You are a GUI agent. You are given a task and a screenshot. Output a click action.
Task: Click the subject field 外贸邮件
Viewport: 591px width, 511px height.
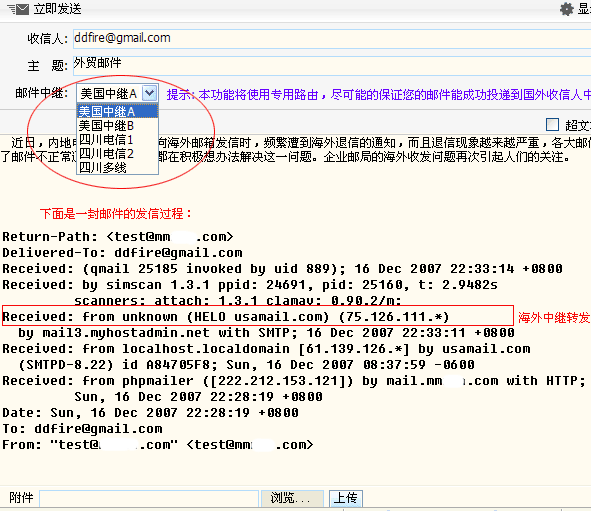point(332,65)
